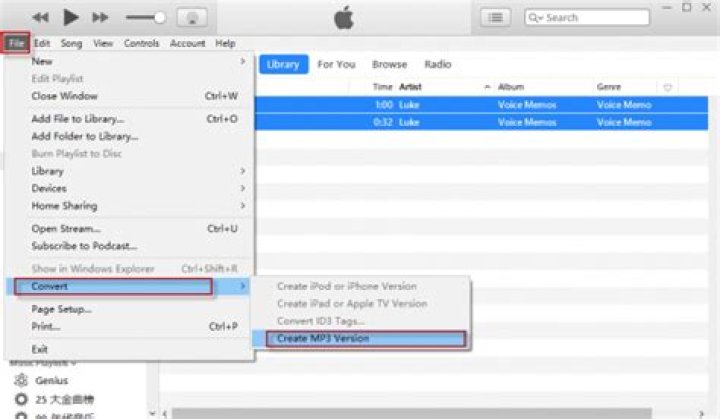Open the Account menu
The width and height of the screenshot is (720, 419).
[187, 43]
